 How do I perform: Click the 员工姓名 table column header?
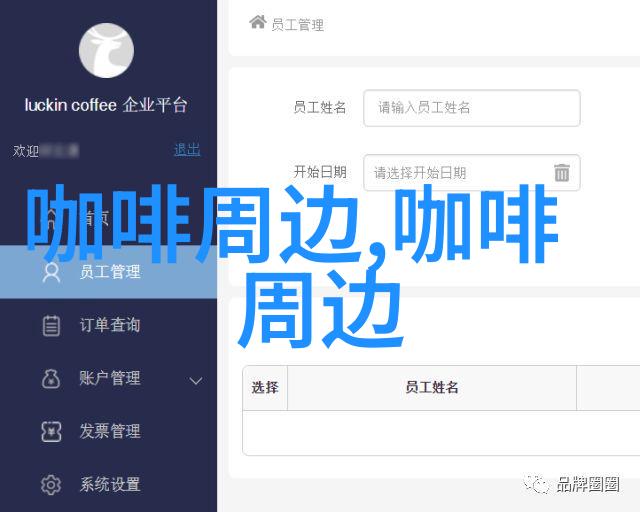[432, 387]
